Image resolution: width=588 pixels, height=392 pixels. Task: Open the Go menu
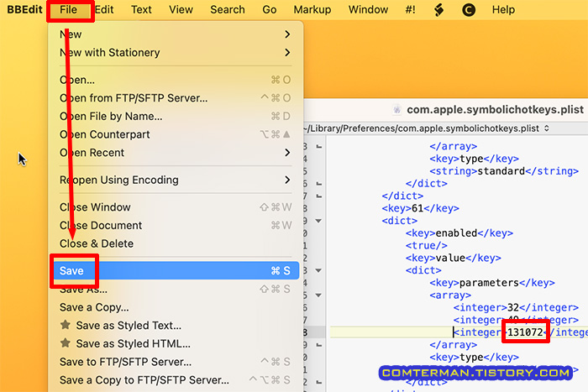click(x=270, y=10)
